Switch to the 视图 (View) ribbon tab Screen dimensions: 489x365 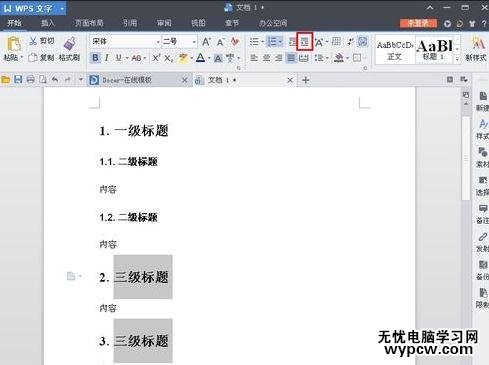coord(198,23)
